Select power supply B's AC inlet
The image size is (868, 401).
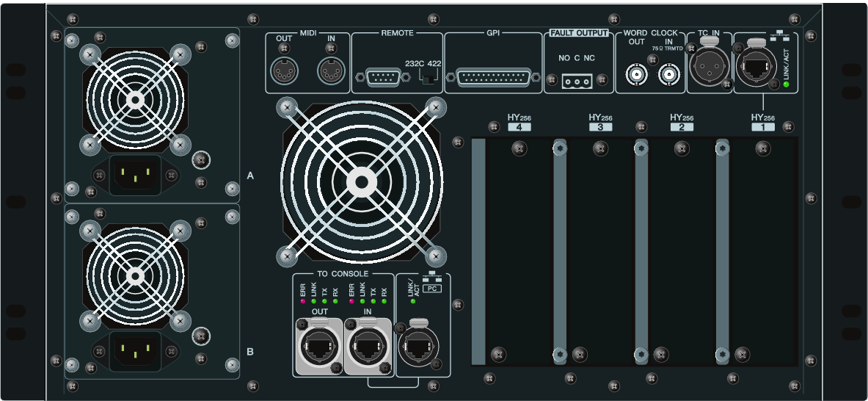click(x=135, y=351)
